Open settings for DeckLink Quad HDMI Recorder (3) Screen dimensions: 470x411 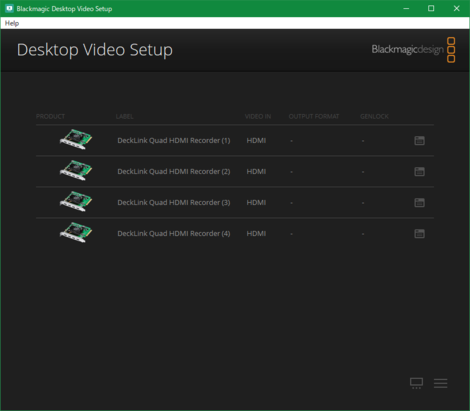419,203
